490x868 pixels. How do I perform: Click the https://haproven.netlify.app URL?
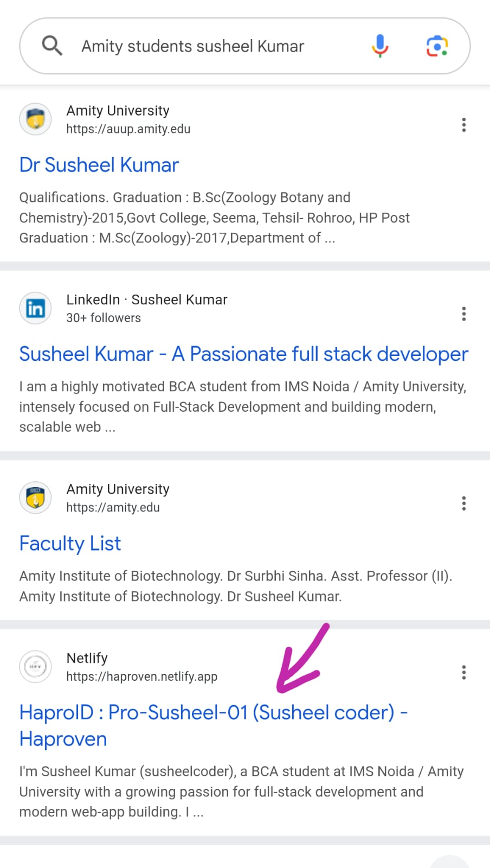[x=141, y=676]
